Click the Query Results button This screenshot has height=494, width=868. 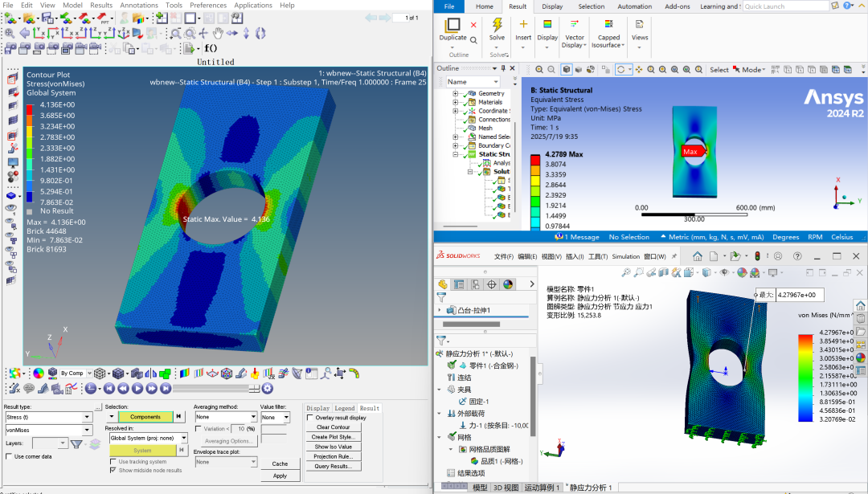(x=334, y=467)
